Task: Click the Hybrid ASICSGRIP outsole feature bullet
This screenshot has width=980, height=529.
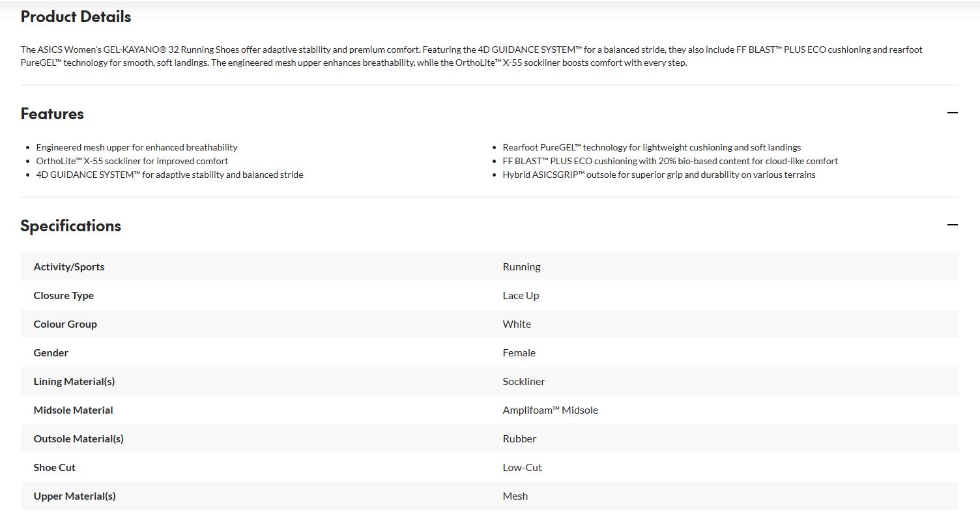Action: click(x=659, y=175)
